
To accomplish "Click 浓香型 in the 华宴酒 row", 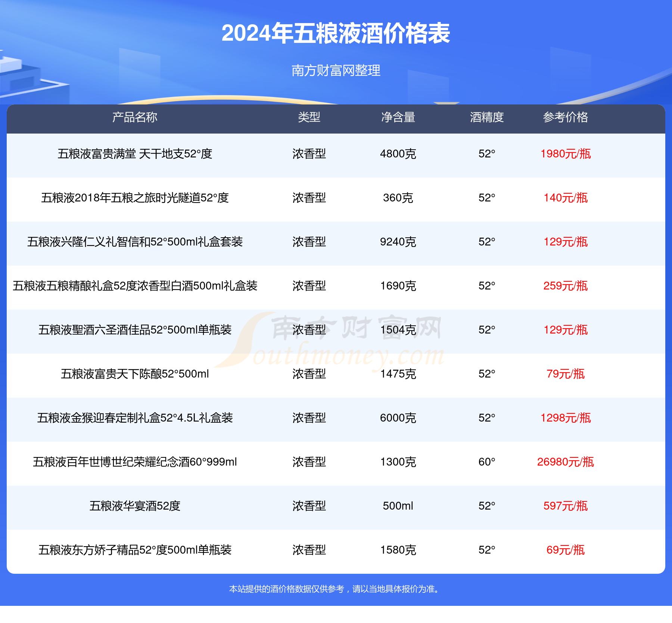I will pos(309,506).
